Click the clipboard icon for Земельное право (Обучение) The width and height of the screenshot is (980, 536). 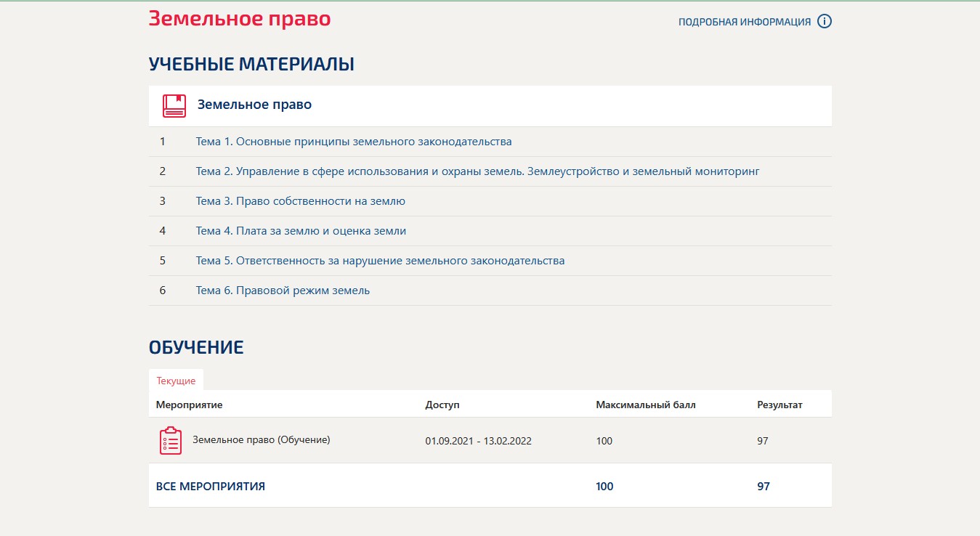(x=171, y=440)
